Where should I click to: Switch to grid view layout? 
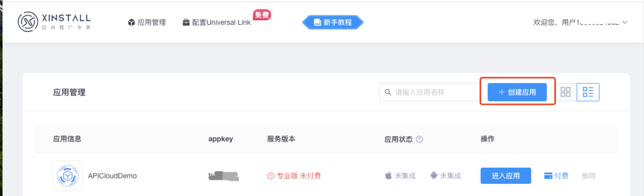tap(566, 92)
